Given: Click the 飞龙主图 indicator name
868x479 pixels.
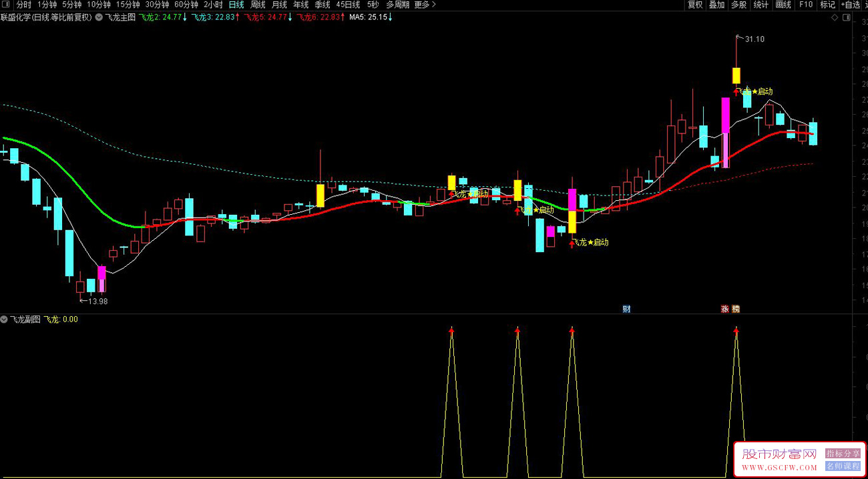Looking at the screenshot, I should pyautogui.click(x=120, y=18).
